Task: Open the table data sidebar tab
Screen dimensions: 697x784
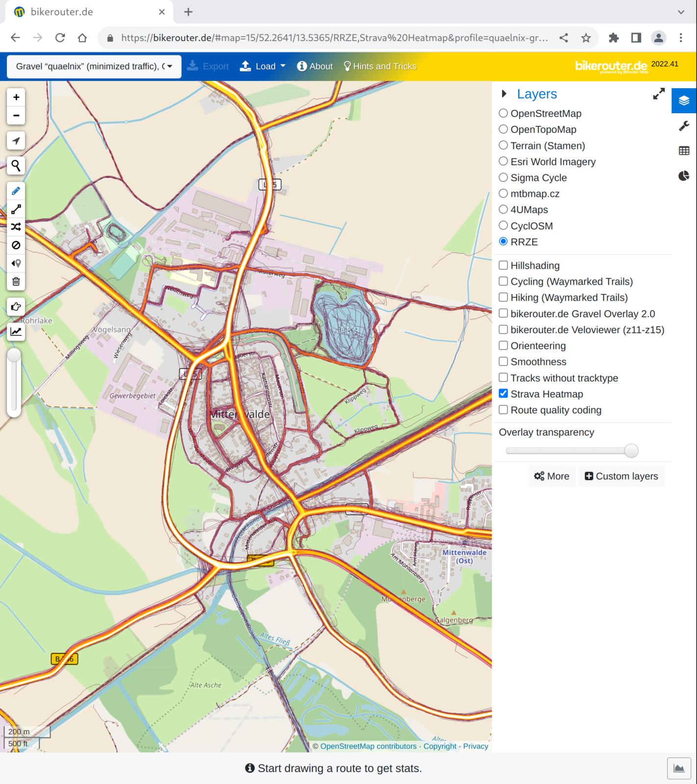Action: 684,151
